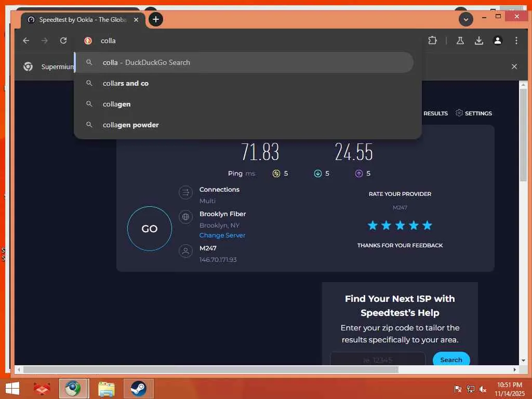Expand the tab search dropdown arrow
The image size is (532, 399).
[x=466, y=19]
